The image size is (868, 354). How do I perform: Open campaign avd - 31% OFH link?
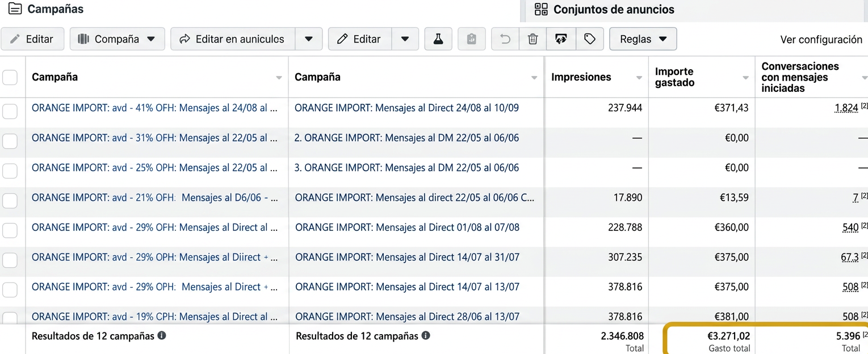[x=154, y=138]
